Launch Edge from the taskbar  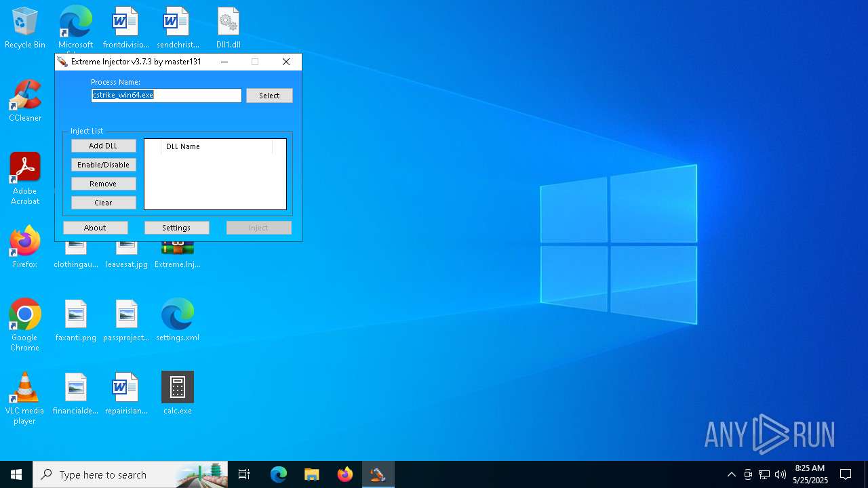pyautogui.click(x=279, y=474)
